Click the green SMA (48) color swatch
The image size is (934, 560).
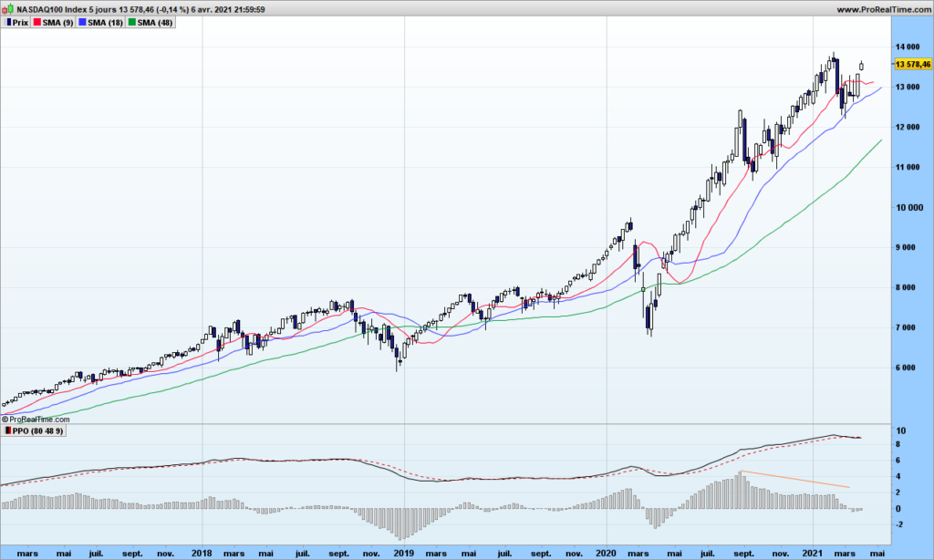[x=131, y=23]
